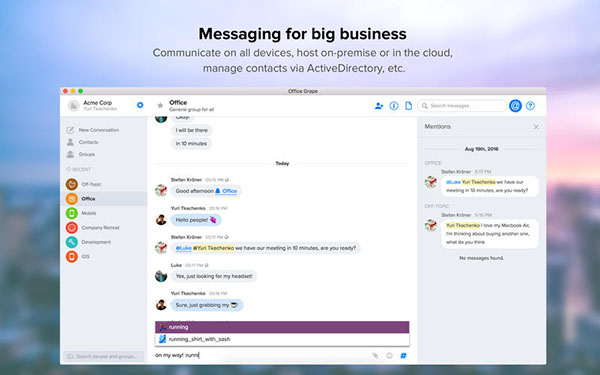Star the Office group as favorite
This screenshot has height=375, width=600.
tap(160, 105)
